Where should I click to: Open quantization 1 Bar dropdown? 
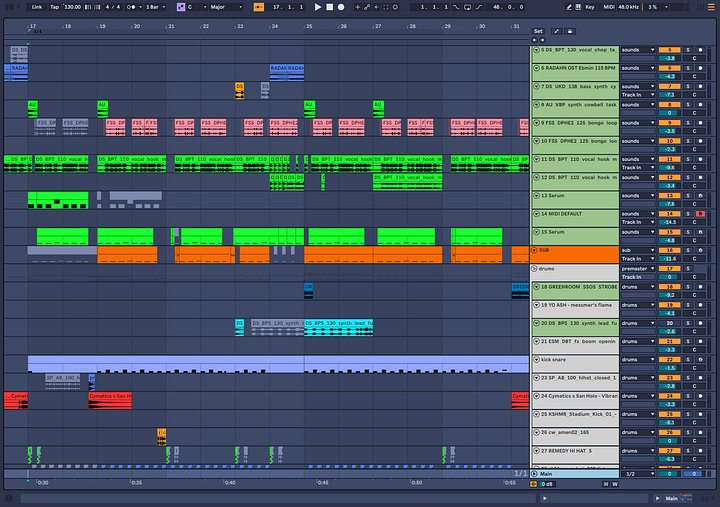155,7
